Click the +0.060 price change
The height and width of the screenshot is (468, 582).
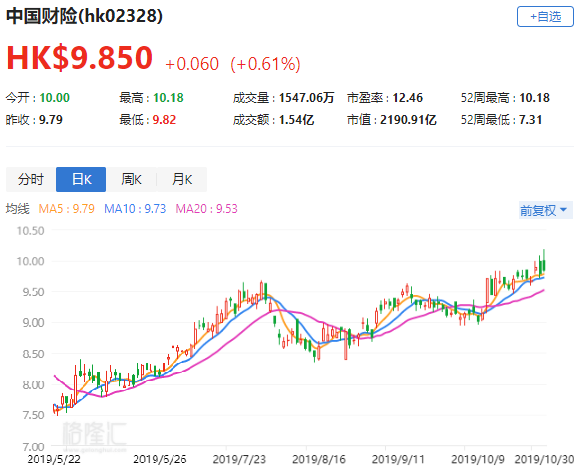(192, 64)
